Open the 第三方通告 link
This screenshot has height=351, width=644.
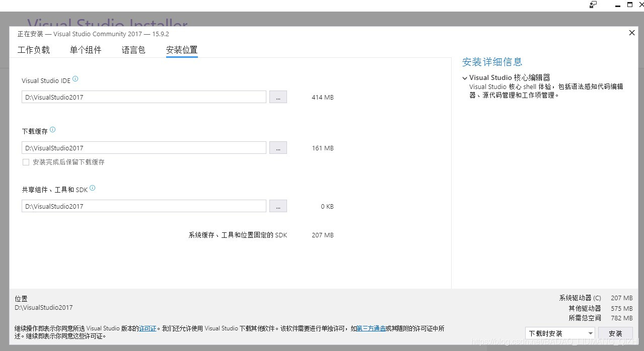pos(371,328)
